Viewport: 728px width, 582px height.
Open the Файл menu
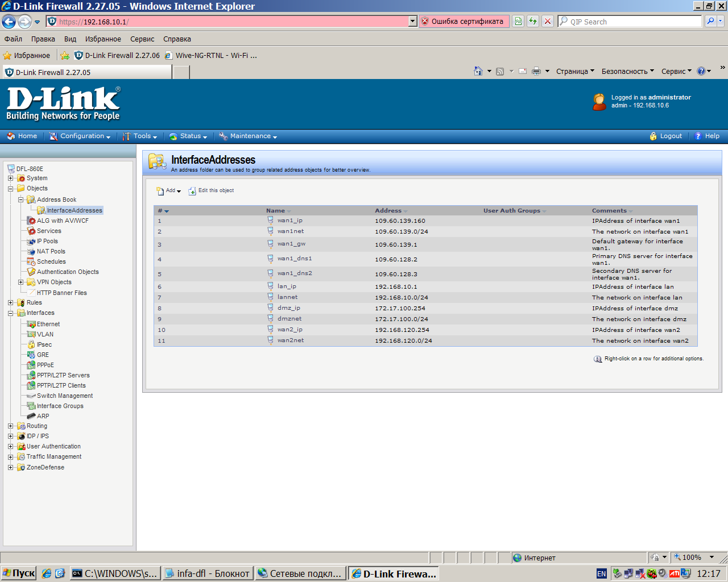click(x=13, y=39)
